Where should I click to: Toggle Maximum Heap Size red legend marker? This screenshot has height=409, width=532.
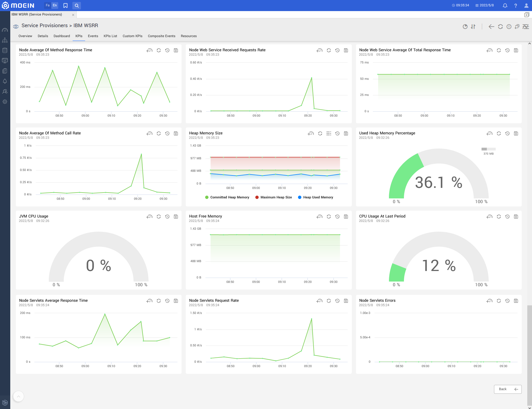point(257,197)
